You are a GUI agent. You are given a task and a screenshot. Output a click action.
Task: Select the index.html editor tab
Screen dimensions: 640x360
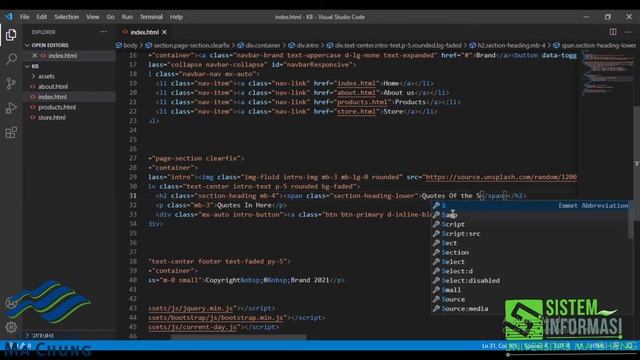click(x=144, y=32)
